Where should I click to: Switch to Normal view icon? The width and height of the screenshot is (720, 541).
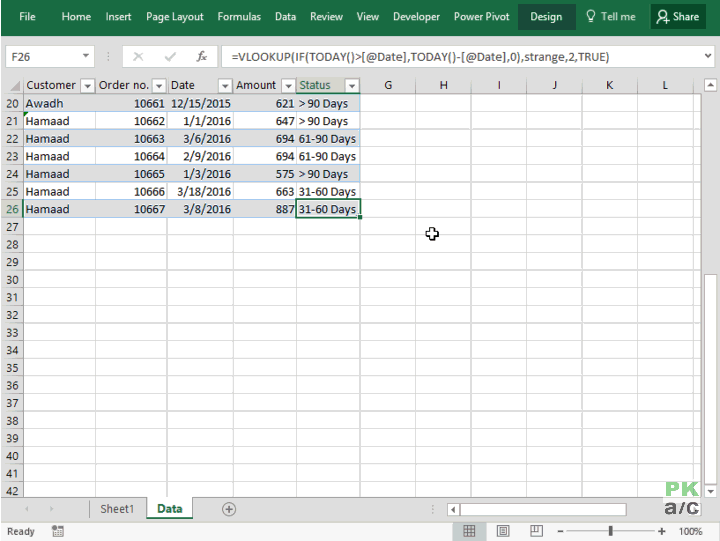coord(469,531)
